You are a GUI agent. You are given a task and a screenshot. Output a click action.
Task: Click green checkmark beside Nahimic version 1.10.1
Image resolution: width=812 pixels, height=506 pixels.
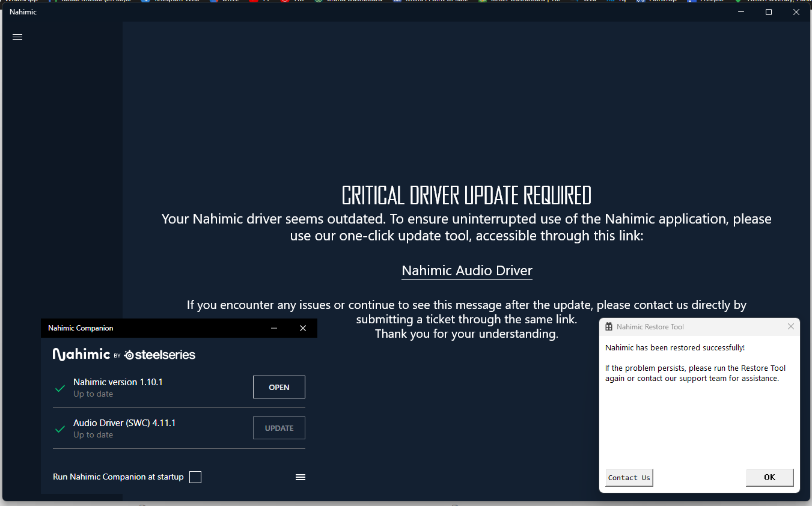(x=60, y=388)
